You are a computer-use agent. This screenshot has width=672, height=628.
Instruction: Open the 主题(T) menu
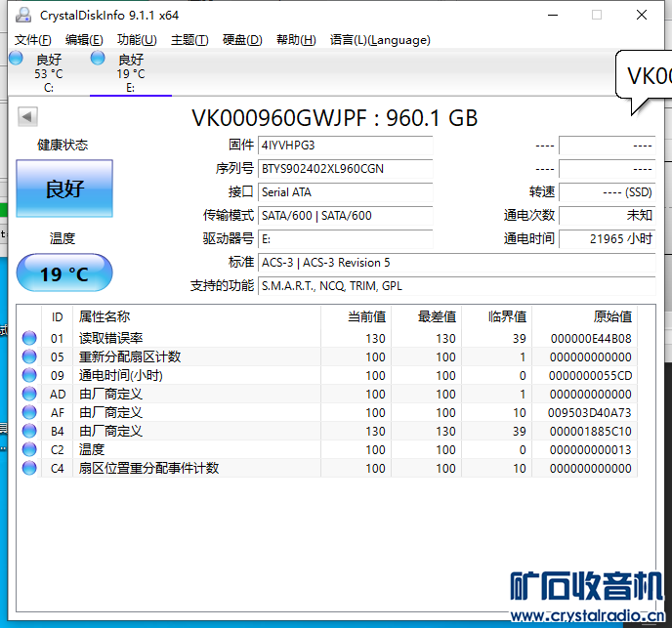pos(189,40)
